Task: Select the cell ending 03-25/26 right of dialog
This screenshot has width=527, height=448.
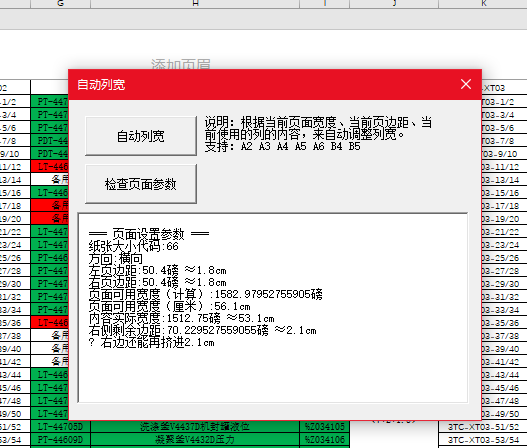Action: tap(504, 258)
